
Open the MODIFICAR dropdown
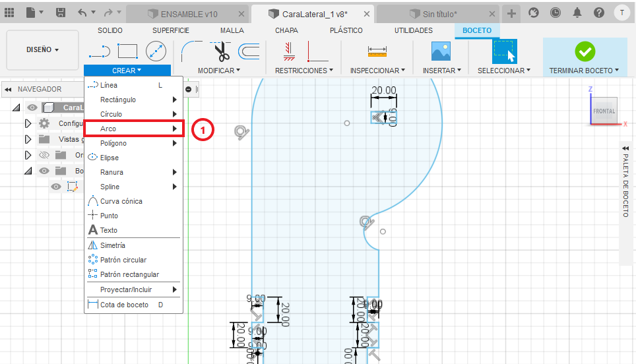point(219,71)
